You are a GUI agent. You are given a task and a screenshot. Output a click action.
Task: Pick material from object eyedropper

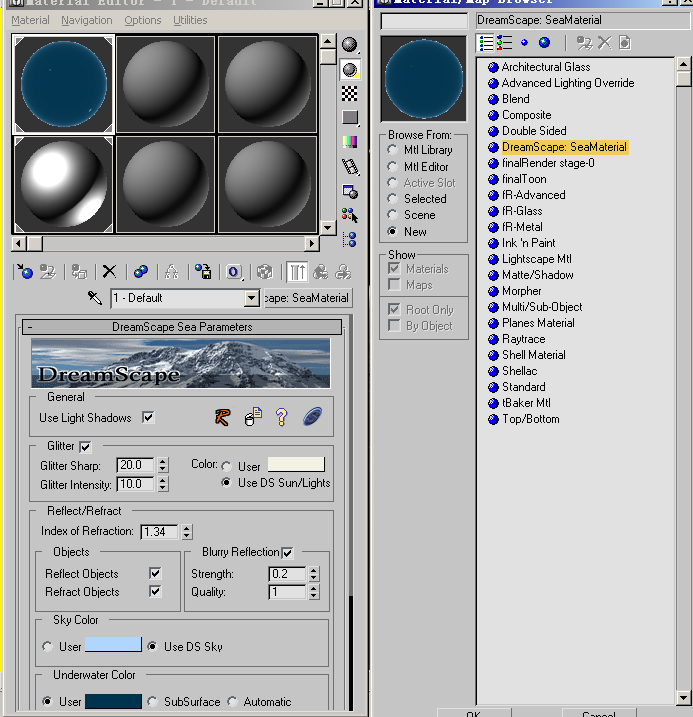95,298
